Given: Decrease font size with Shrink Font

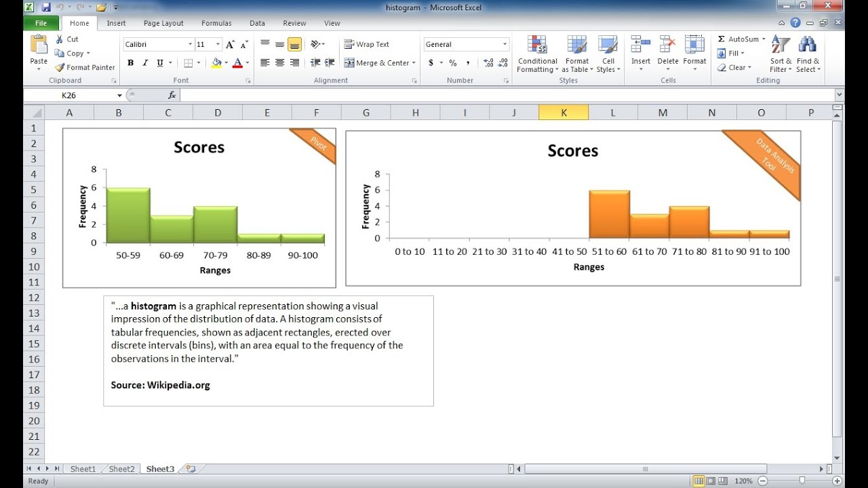Looking at the screenshot, I should coord(243,45).
